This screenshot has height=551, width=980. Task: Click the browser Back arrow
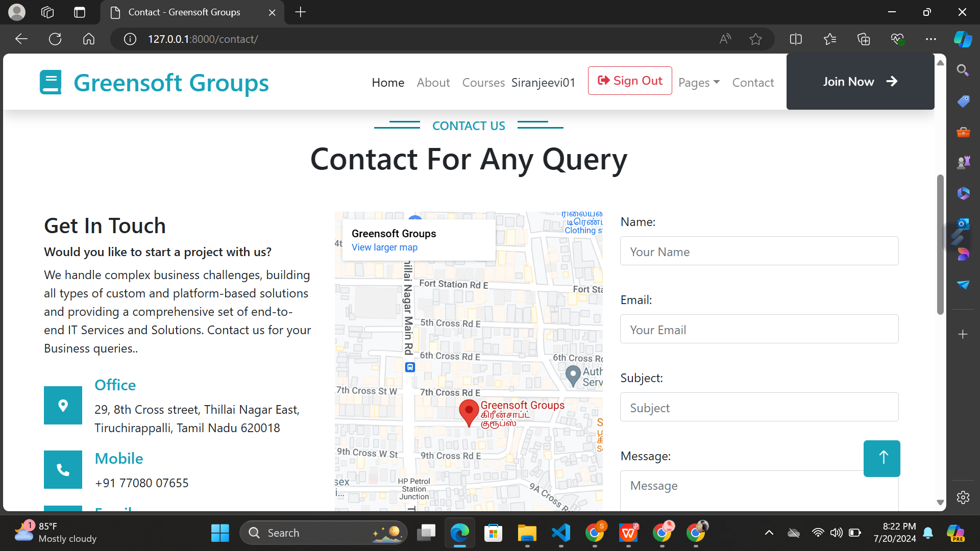click(x=21, y=39)
